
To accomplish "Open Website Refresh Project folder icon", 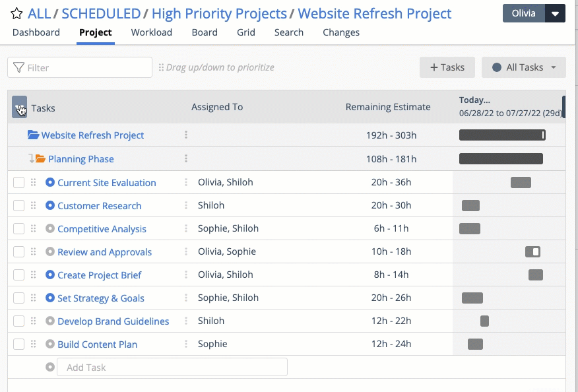I will point(34,135).
